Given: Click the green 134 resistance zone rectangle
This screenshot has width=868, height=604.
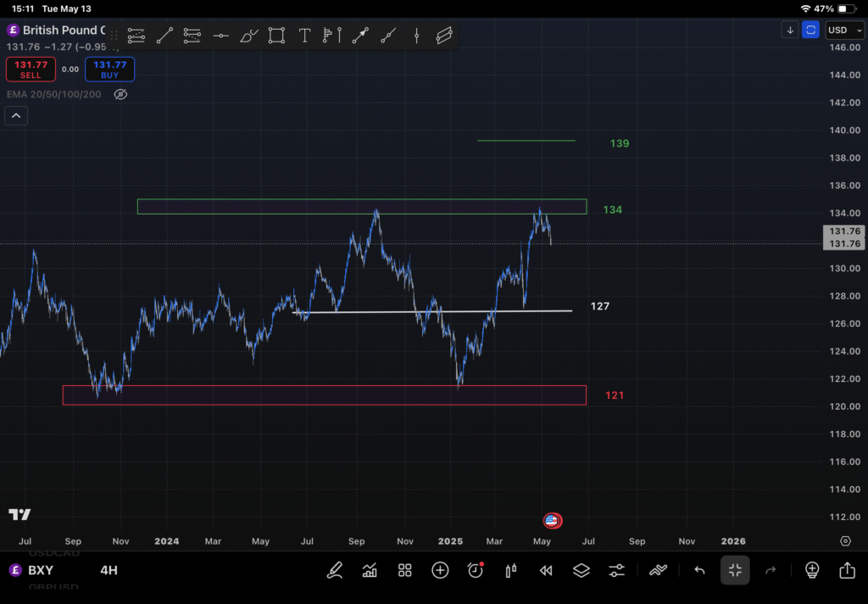Looking at the screenshot, I should coord(362,206).
